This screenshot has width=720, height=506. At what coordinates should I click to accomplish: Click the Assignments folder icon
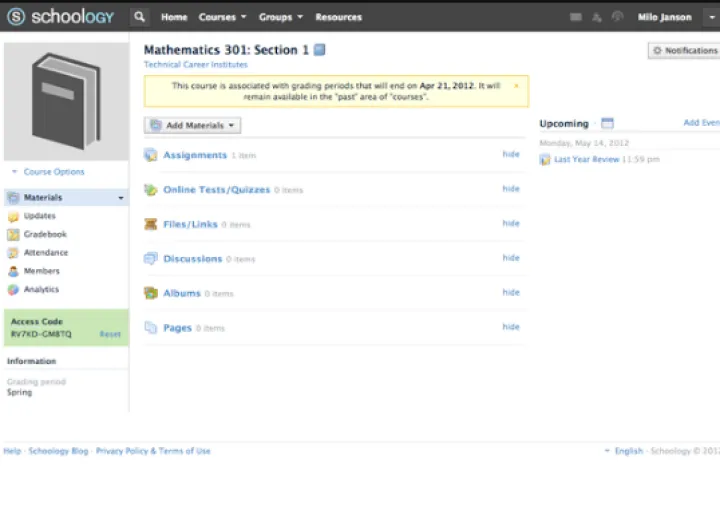click(151, 155)
